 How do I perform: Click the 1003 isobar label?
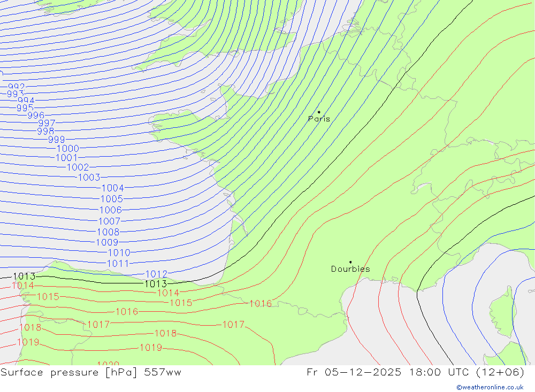pyautogui.click(x=89, y=178)
